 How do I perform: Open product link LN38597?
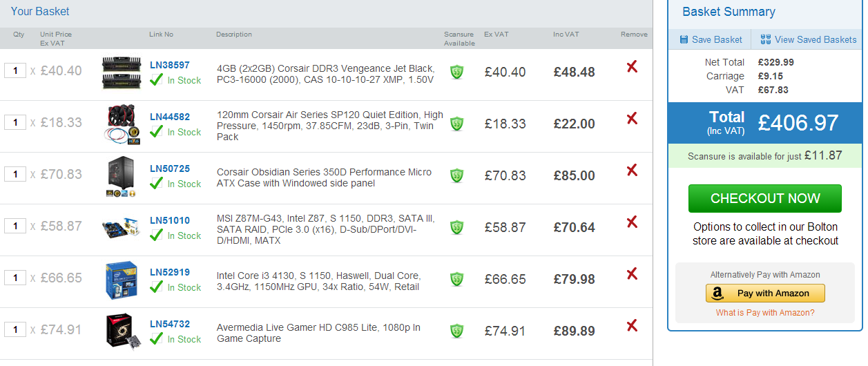click(169, 65)
